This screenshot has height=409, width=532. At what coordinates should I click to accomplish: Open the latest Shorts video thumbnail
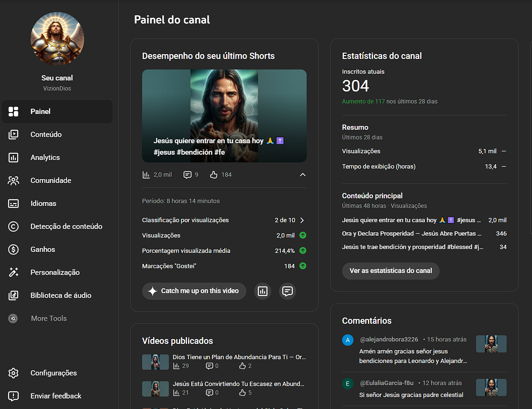tap(224, 115)
